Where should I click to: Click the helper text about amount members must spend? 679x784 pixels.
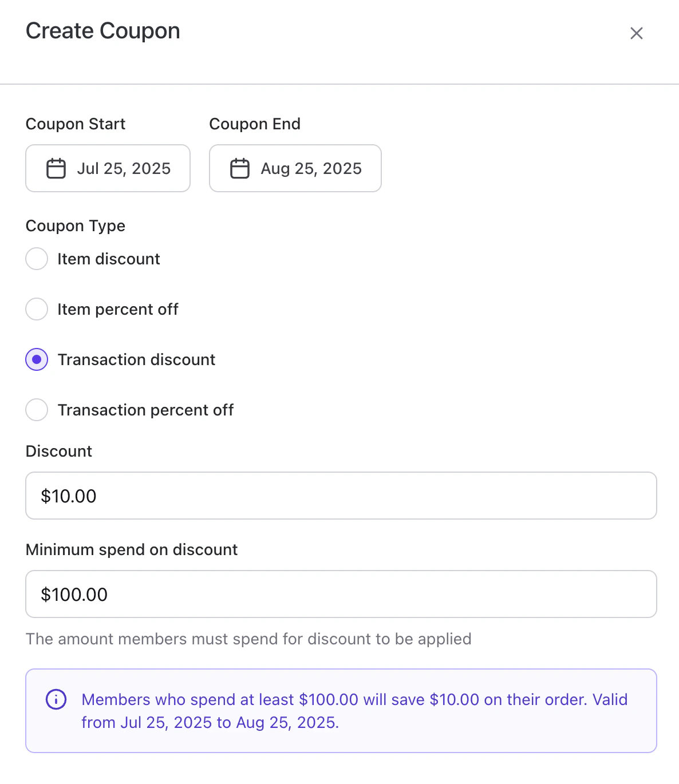tap(248, 639)
